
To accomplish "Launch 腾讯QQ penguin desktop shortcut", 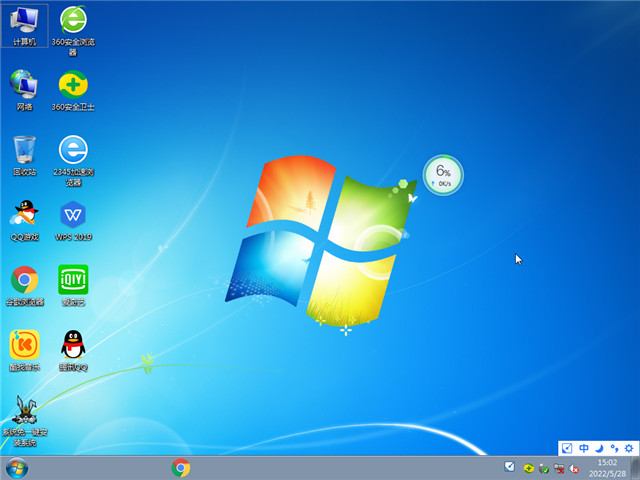I will pos(73,350).
